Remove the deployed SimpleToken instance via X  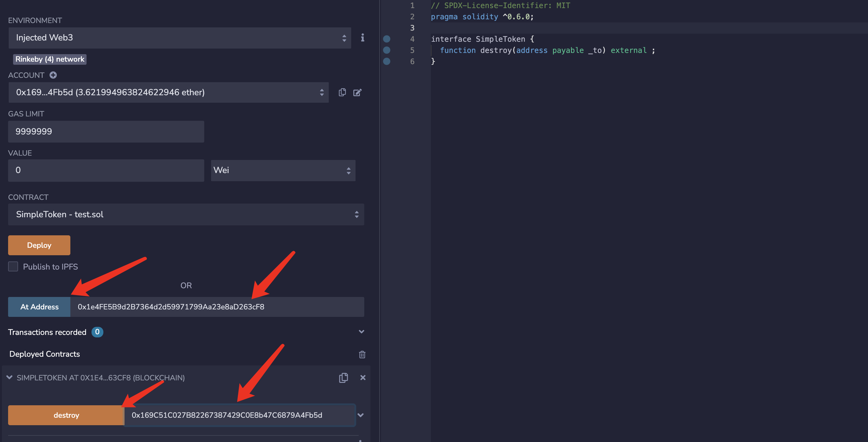363,378
